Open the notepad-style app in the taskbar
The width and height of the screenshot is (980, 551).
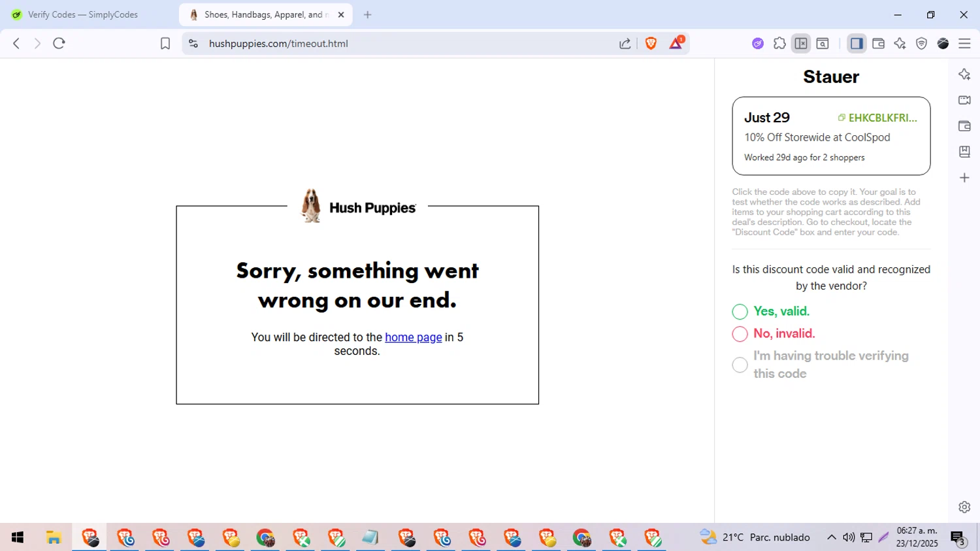[x=370, y=537]
